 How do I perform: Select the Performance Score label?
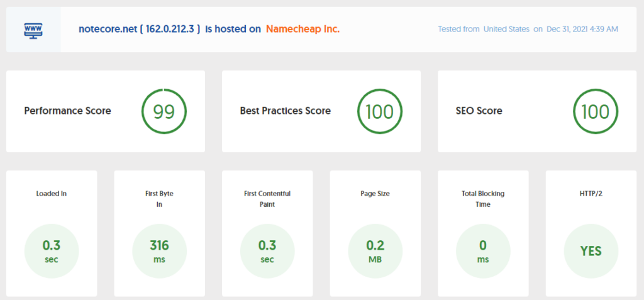(67, 111)
